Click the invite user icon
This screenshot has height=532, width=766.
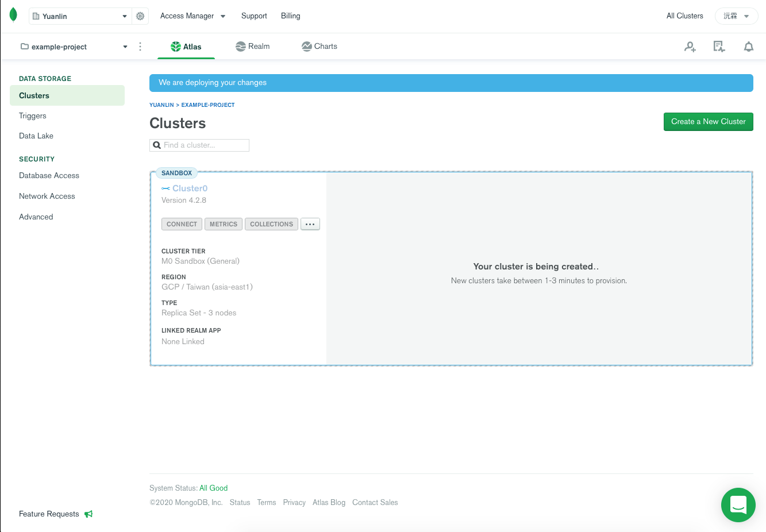690,47
